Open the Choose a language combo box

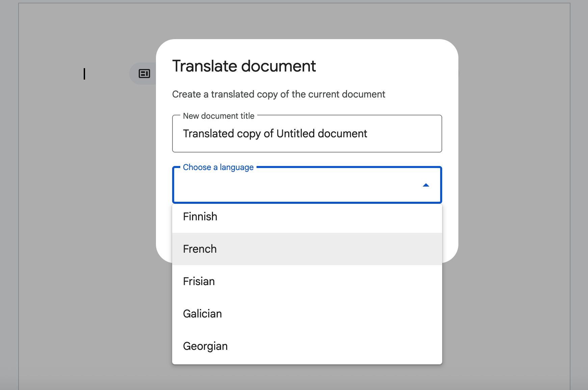point(307,185)
